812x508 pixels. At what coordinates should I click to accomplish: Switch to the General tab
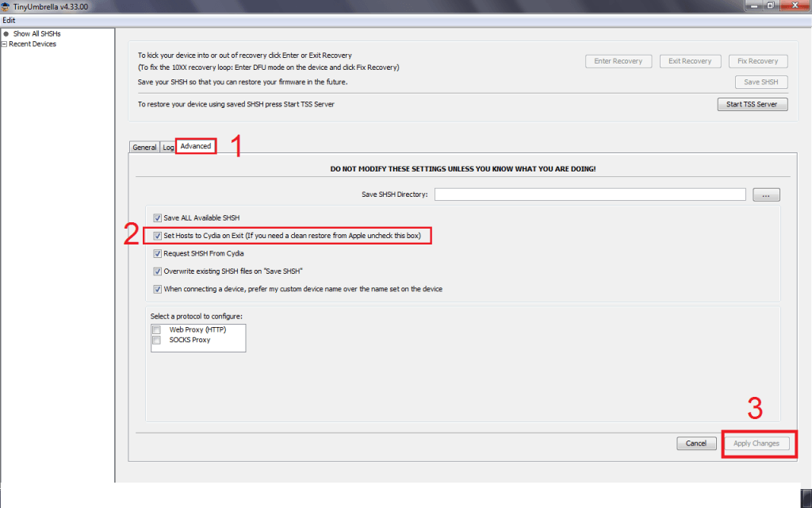point(144,147)
